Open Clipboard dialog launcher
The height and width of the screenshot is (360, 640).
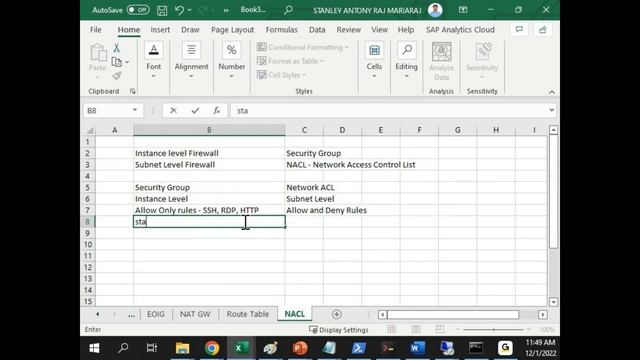coord(133,91)
